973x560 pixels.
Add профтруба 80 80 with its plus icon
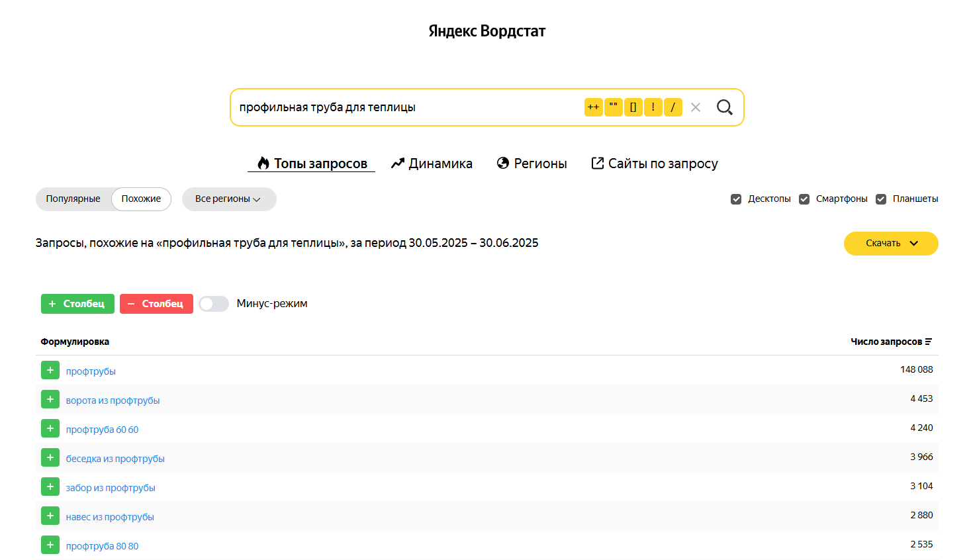[x=50, y=545]
